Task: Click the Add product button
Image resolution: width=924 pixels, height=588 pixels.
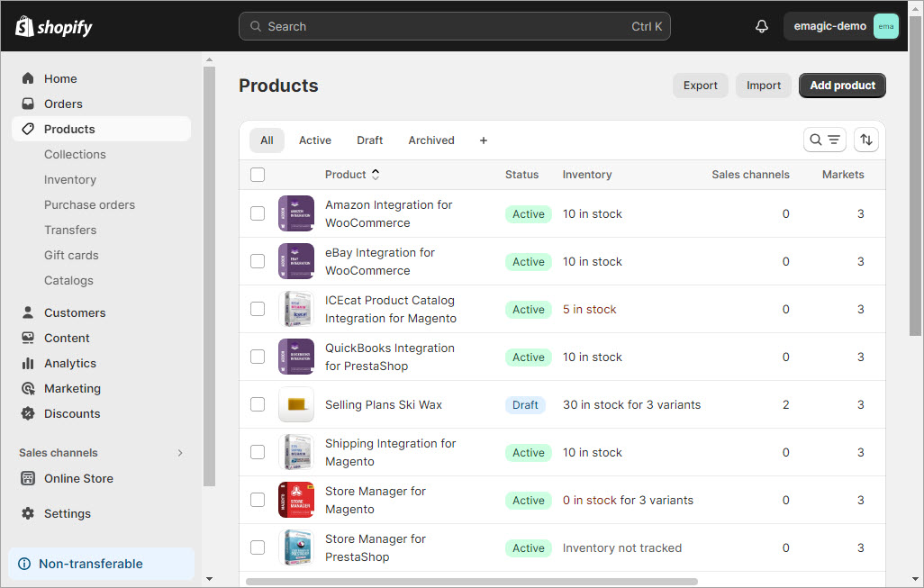Action: 842,86
